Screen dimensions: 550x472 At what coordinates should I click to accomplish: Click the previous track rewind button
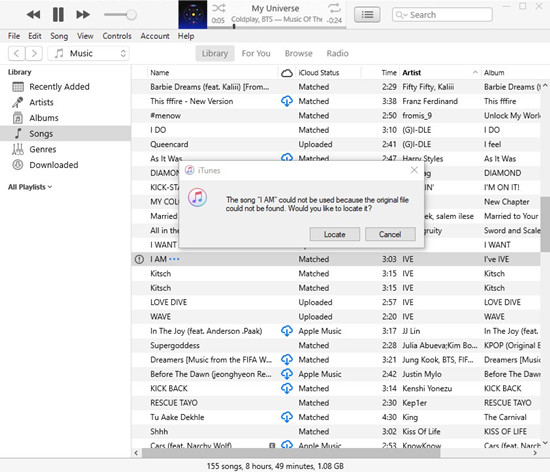34,15
